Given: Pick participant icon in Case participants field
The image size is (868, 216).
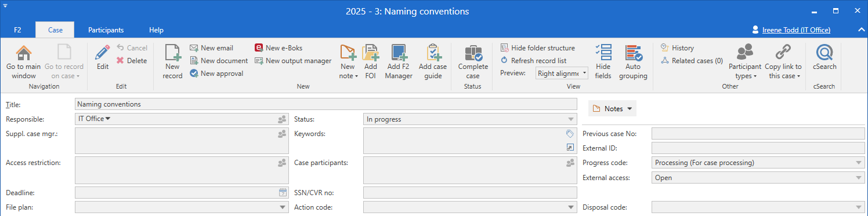Looking at the screenshot, I should pos(570,163).
